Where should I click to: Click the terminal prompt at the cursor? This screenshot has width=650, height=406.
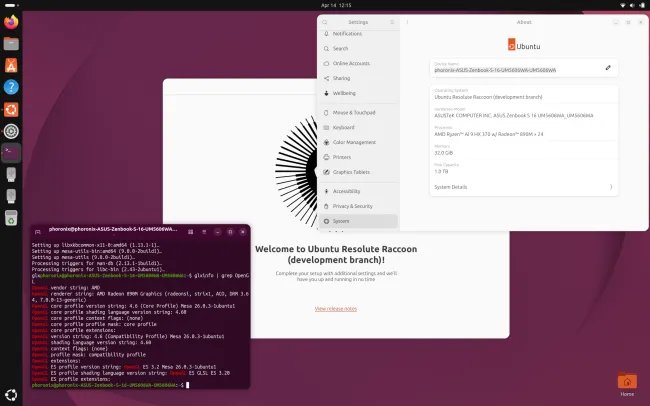click(187, 385)
